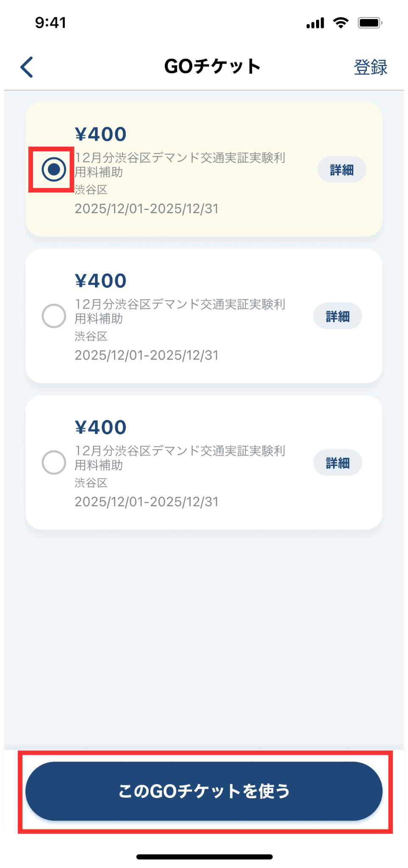The width and height of the screenshot is (408, 868).
Task: Tap the Wi-Fi status icon
Action: coord(341,22)
